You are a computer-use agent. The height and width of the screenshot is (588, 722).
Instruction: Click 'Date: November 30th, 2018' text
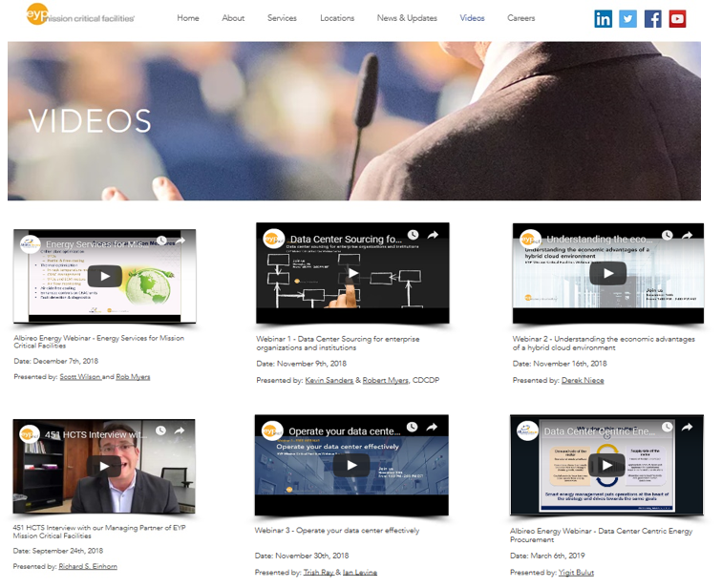coord(302,556)
